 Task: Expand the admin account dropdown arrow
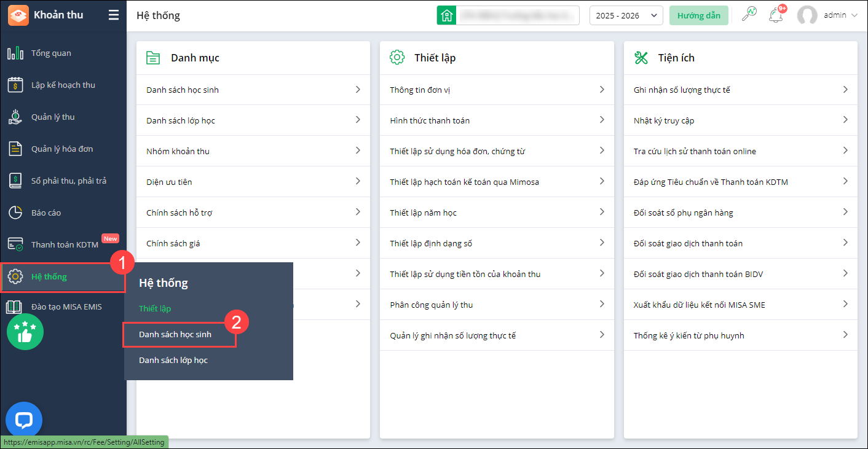pyautogui.click(x=854, y=15)
